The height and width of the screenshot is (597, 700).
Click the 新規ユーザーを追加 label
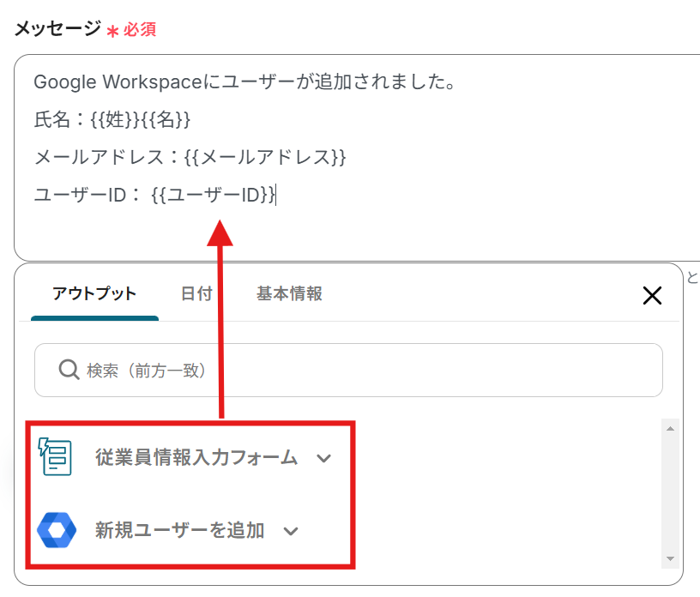tap(180, 530)
